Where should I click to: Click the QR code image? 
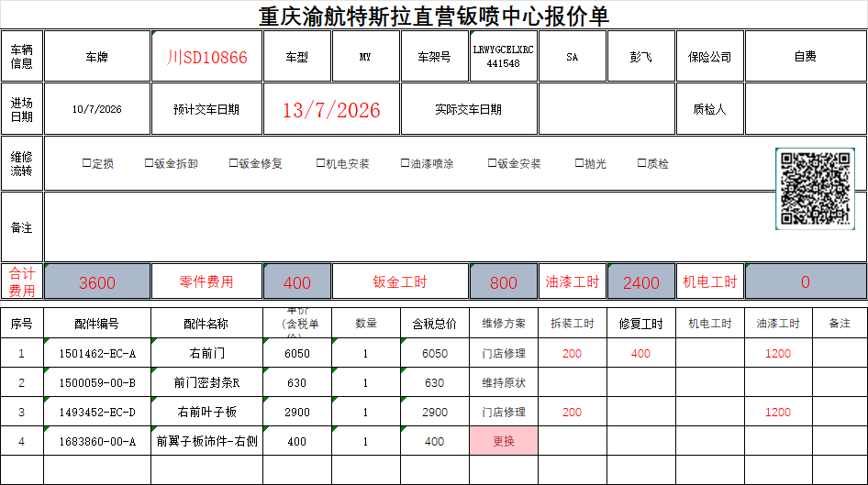pyautogui.click(x=815, y=189)
